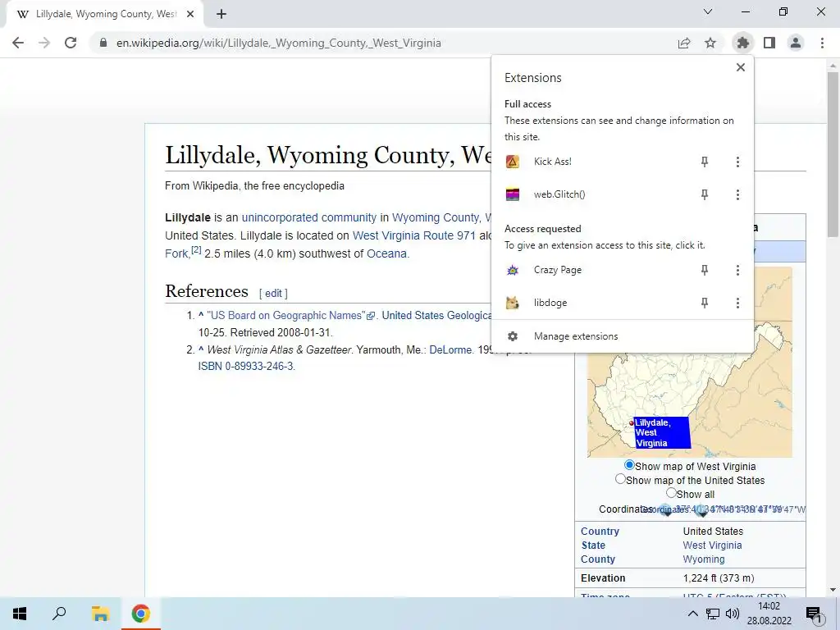Viewport: 840px width, 630px height.
Task: Click the Extensions puzzle icon in toolbar
Action: coord(742,43)
